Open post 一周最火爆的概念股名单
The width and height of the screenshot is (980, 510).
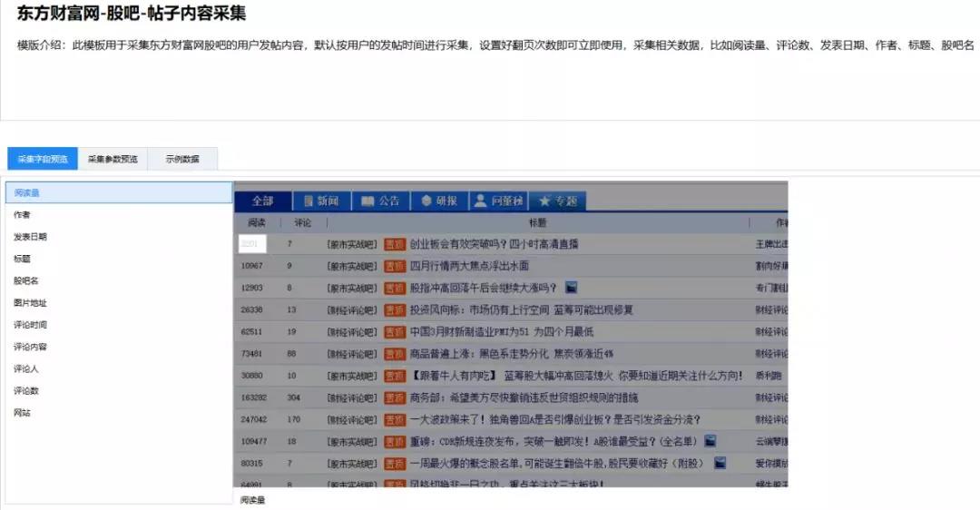point(557,463)
